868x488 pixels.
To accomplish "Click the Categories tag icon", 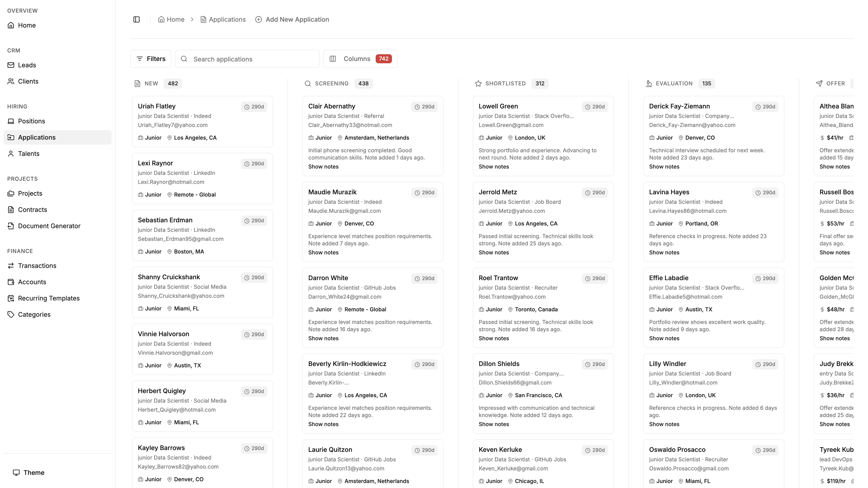I will tap(11, 314).
